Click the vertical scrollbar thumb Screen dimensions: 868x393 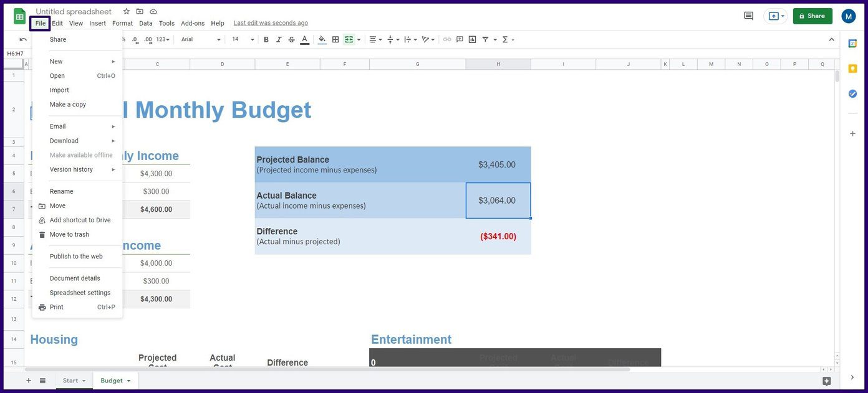837,77
